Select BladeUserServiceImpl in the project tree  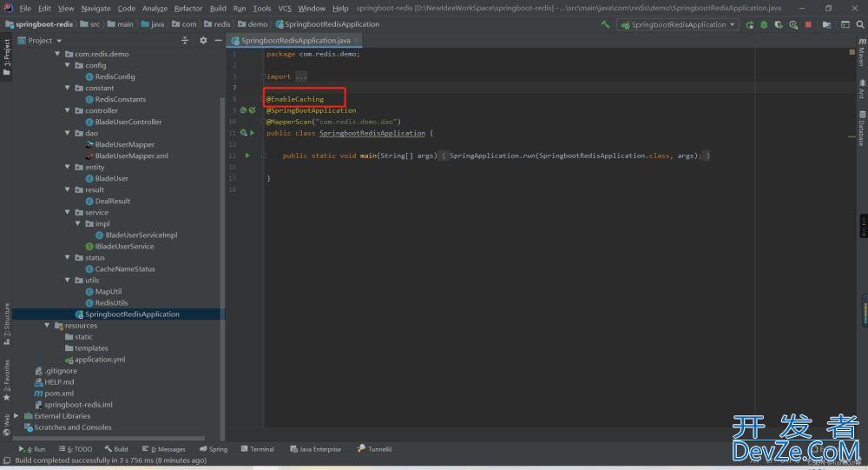coord(141,235)
